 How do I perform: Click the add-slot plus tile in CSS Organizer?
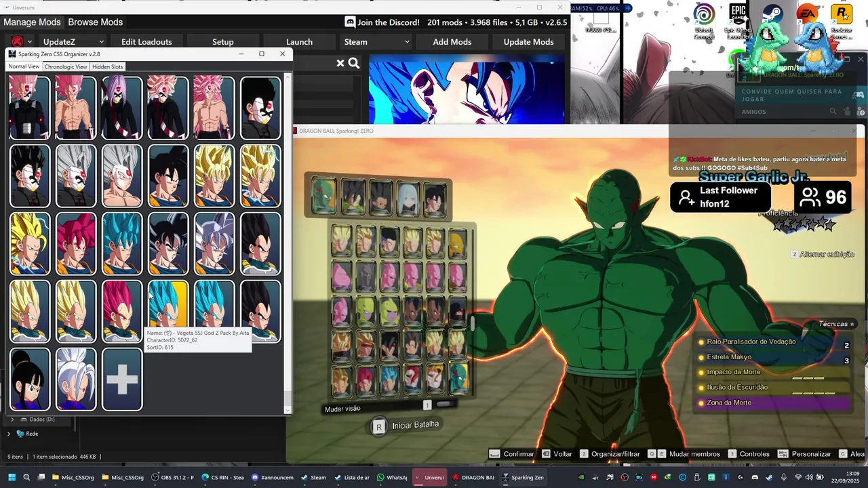tap(122, 380)
